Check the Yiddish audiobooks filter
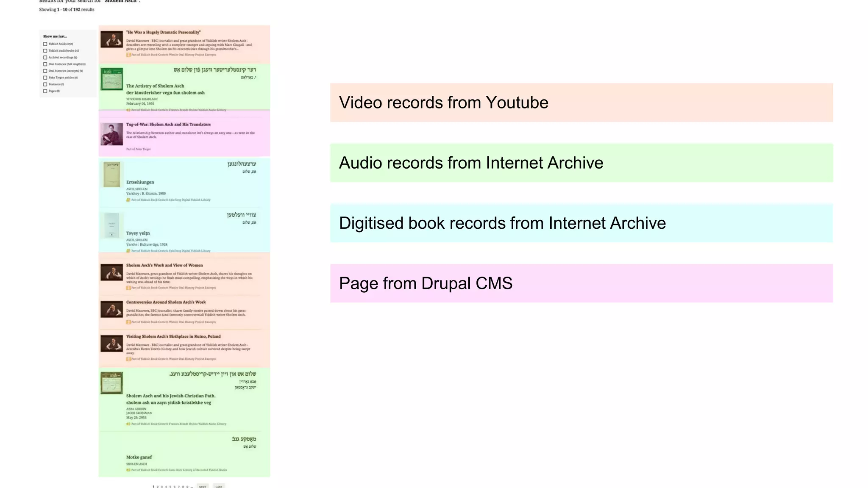The height and width of the screenshot is (488, 868). click(x=45, y=51)
